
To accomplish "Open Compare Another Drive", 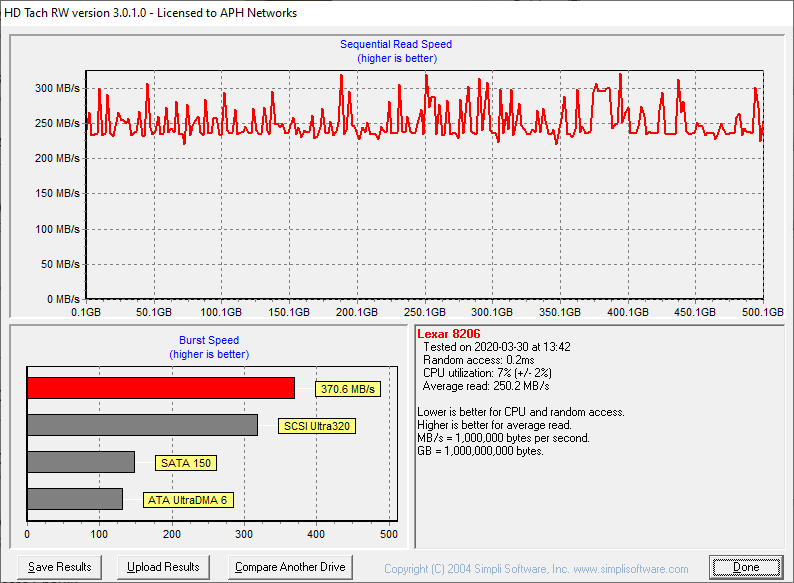I will tap(290, 567).
